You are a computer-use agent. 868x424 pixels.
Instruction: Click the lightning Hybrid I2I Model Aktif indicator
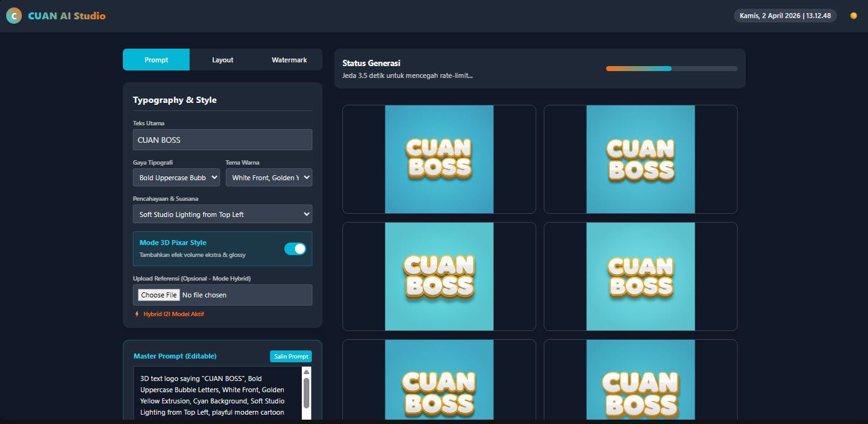click(169, 314)
